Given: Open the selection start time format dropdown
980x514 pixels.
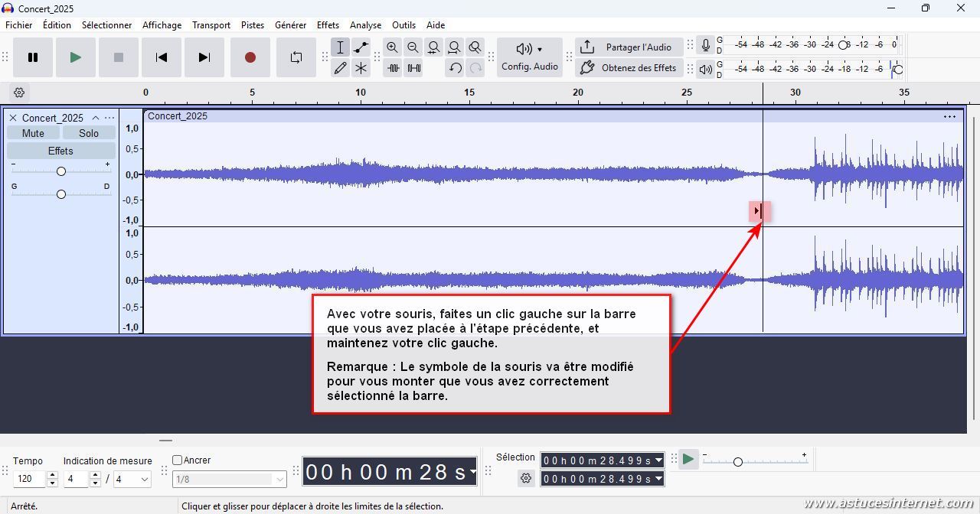Looking at the screenshot, I should (x=658, y=460).
